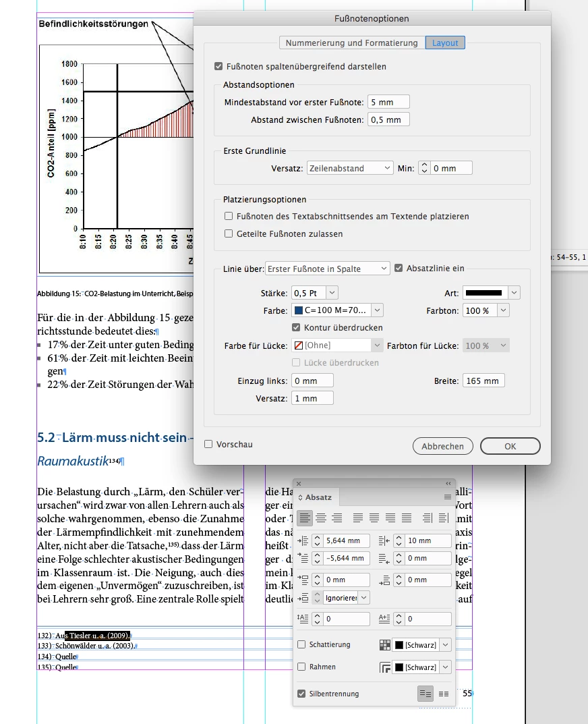Select justify with last line centered

[374, 518]
